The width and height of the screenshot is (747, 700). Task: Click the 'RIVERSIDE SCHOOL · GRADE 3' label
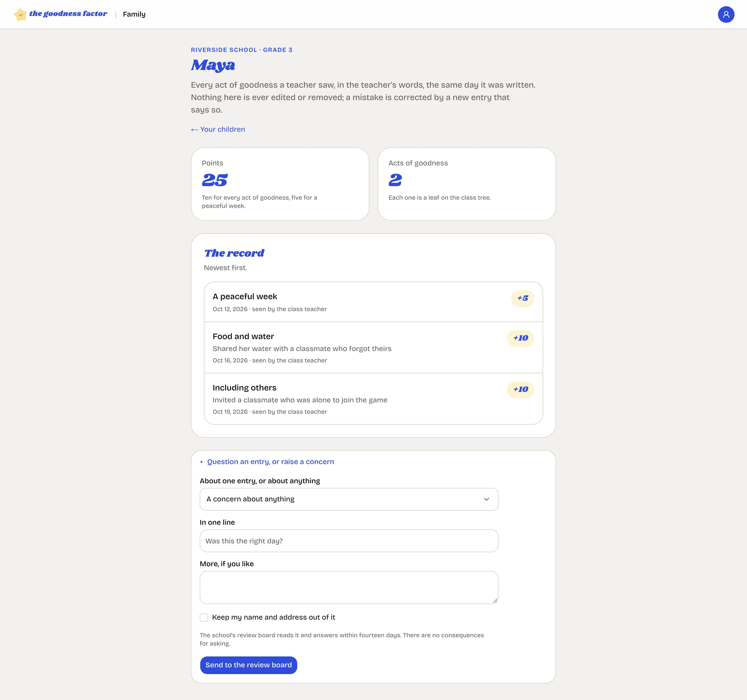coord(242,50)
